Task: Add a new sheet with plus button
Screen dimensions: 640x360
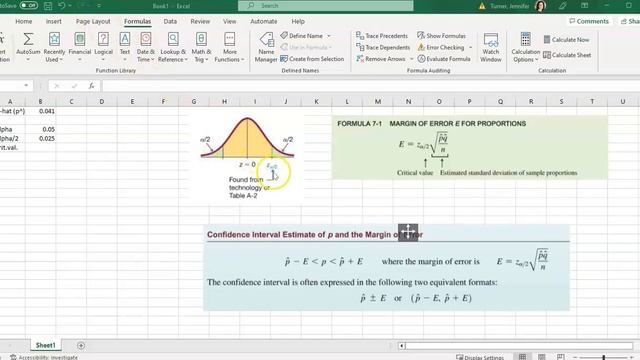Action: click(x=81, y=346)
